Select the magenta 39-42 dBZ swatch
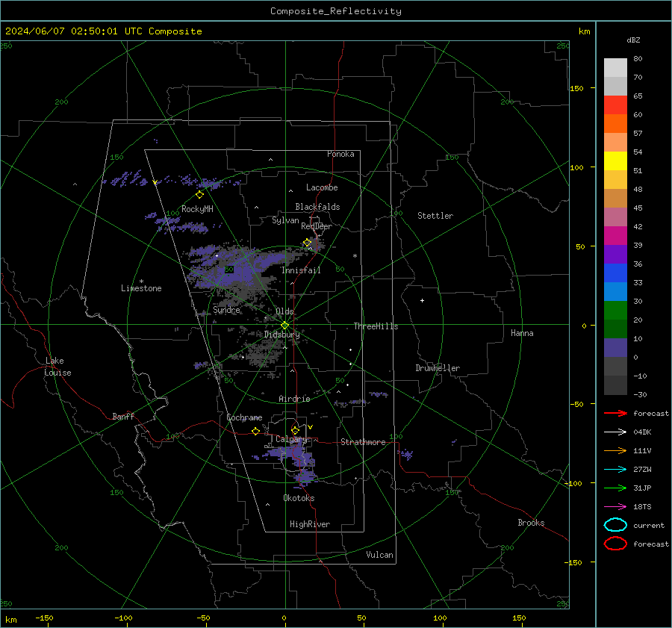 click(615, 235)
